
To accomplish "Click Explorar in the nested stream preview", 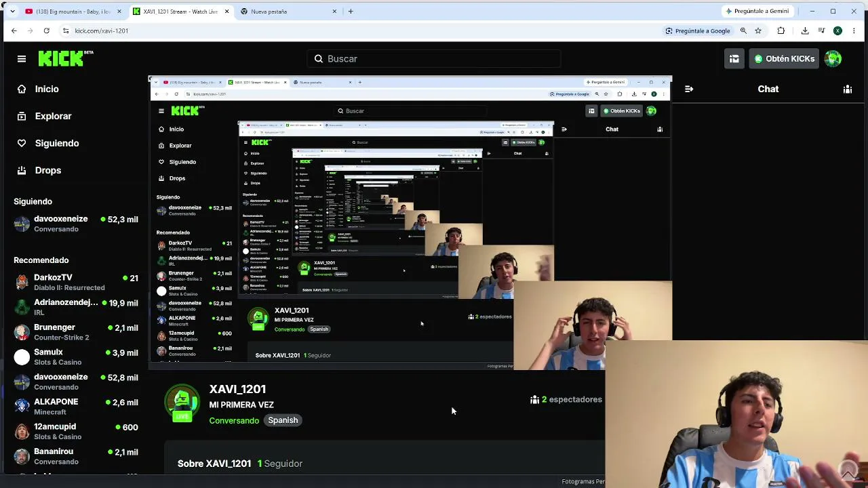I will (x=180, y=146).
